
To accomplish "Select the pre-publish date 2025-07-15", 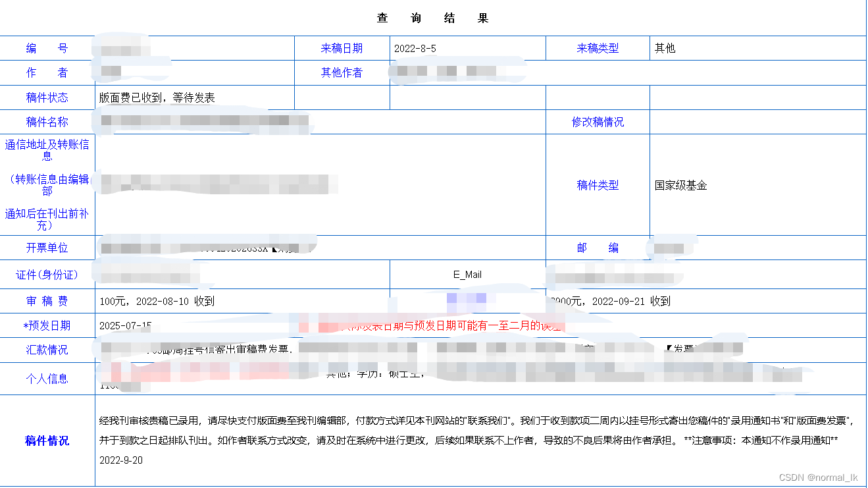I will (x=126, y=325).
